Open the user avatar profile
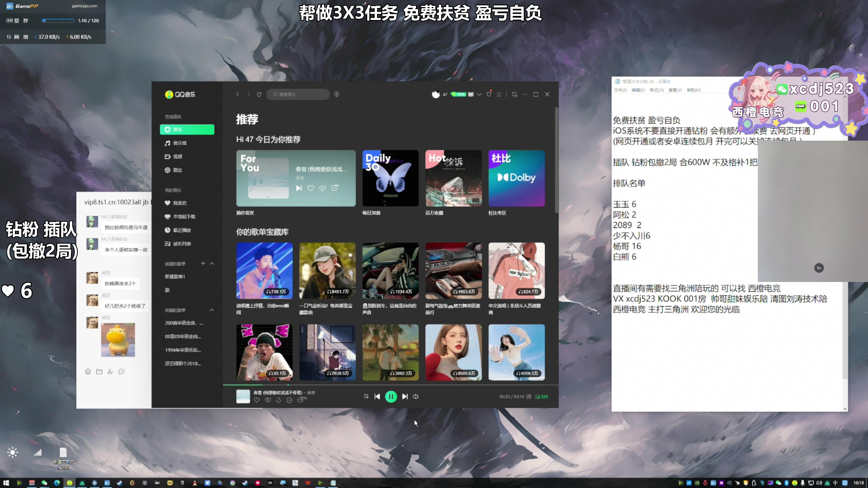868x488 pixels. point(436,94)
